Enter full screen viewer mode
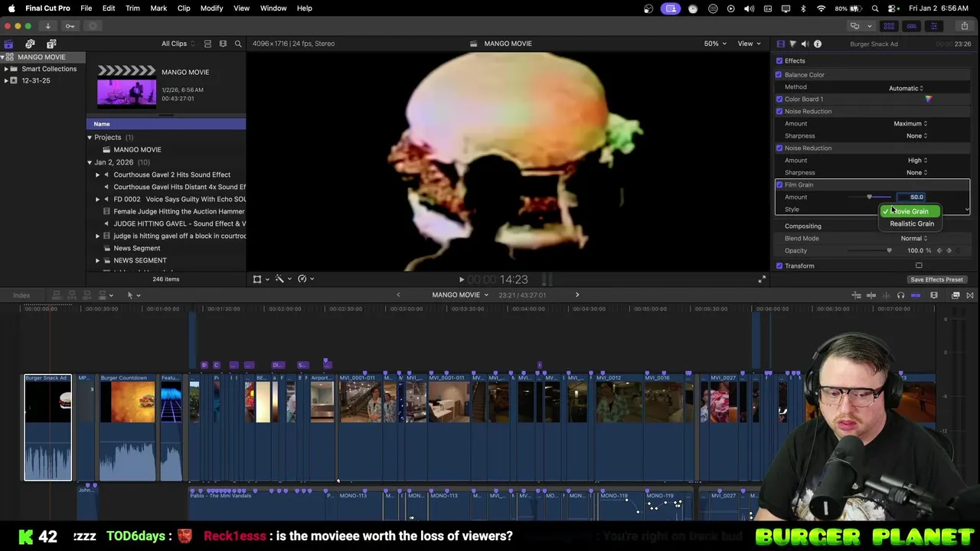The height and width of the screenshot is (551, 980). click(x=761, y=279)
